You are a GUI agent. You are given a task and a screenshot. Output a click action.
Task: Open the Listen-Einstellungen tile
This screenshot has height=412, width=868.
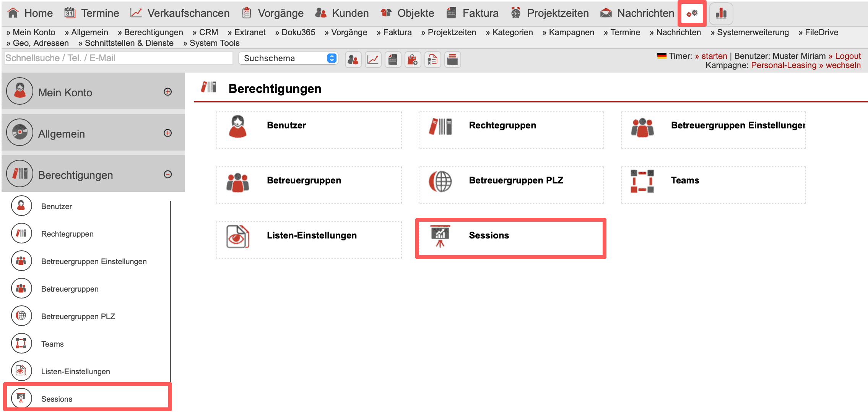309,240
